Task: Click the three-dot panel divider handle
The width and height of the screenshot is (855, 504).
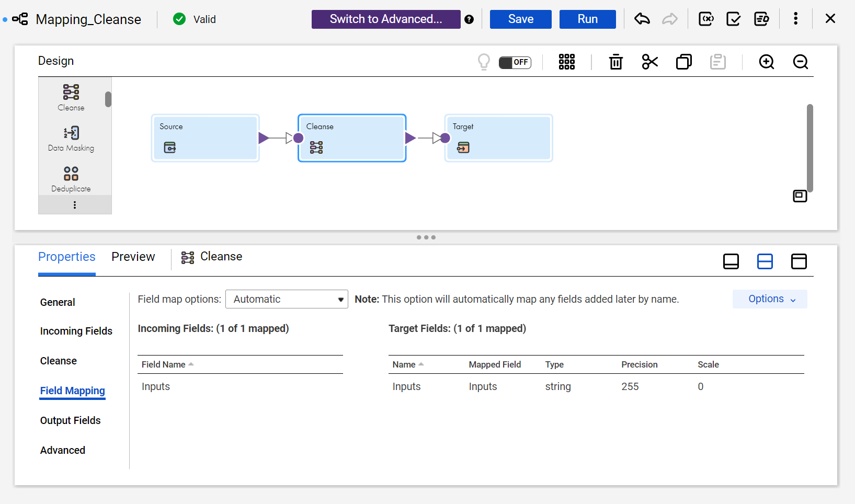Action: click(x=426, y=237)
